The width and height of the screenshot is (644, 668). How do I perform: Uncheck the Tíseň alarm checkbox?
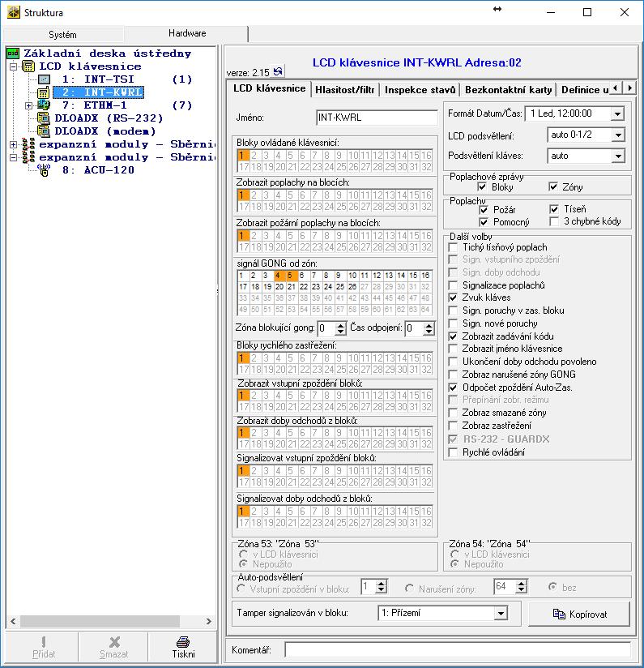(x=554, y=209)
